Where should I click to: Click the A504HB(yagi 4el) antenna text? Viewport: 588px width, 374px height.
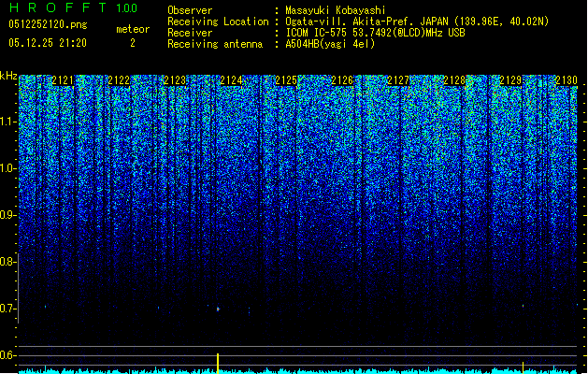coord(330,44)
